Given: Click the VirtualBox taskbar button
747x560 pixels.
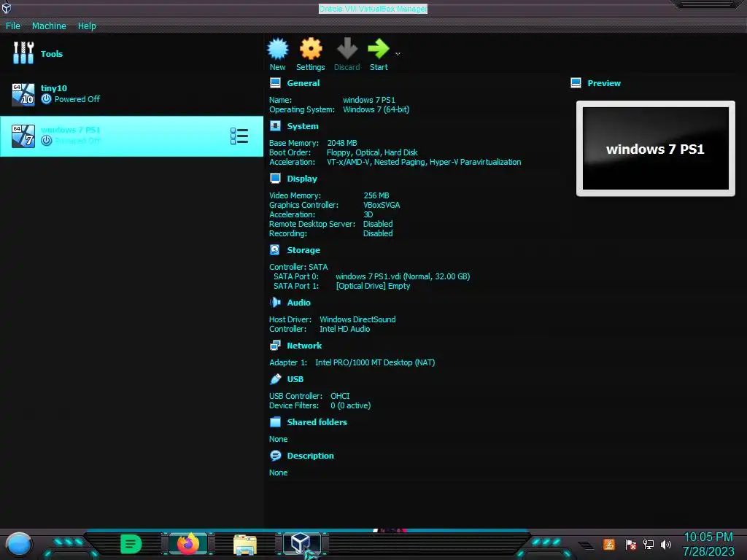Looking at the screenshot, I should [x=301, y=543].
